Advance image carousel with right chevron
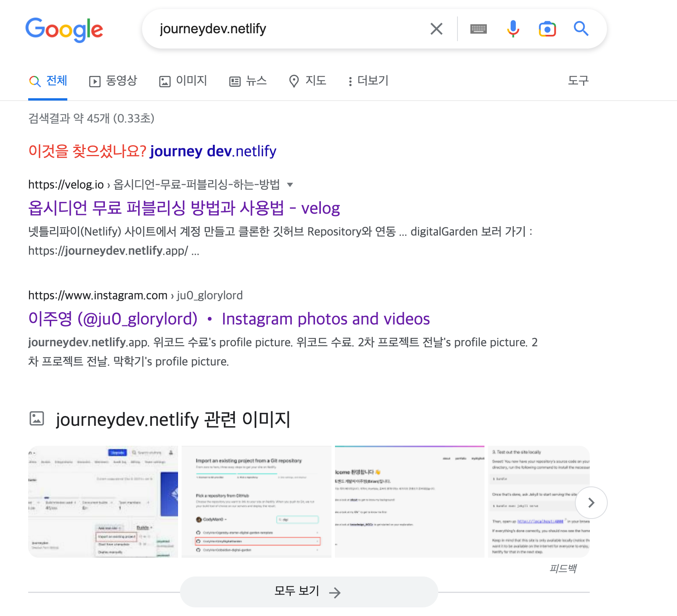Screen dimensions: 677x616 click(591, 503)
